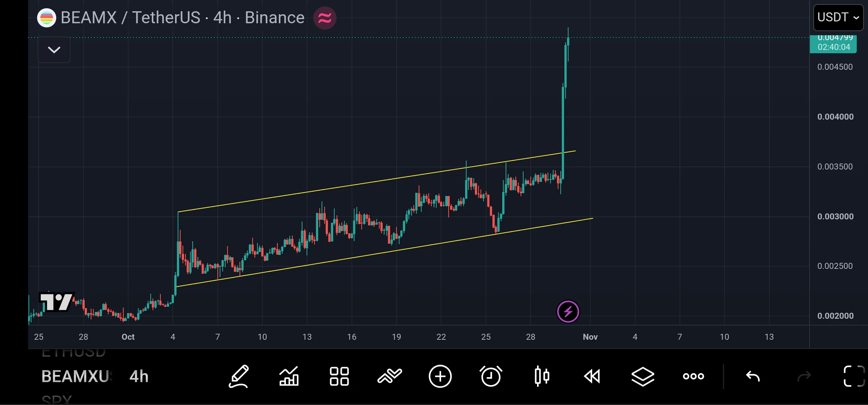Open the BEAMXU symbol search in the bottom bar

tap(76, 376)
